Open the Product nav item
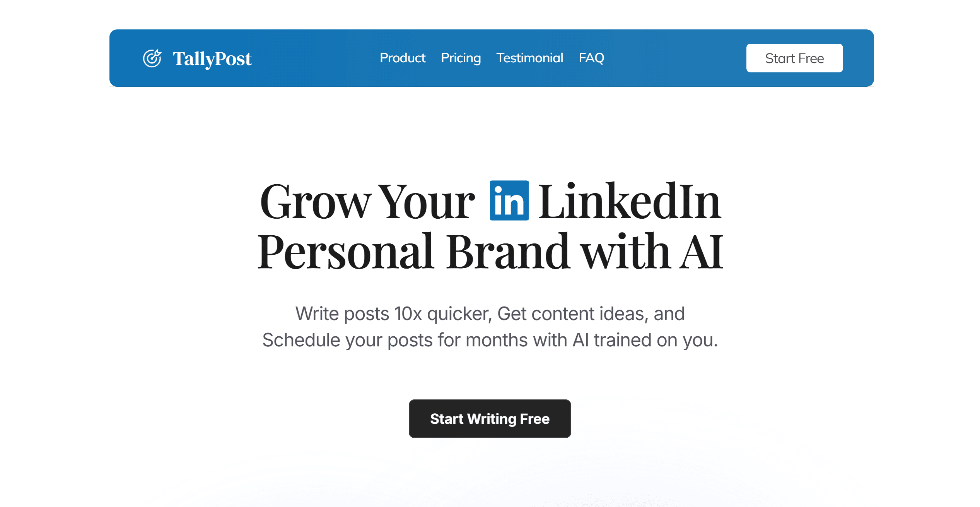980x507 pixels. click(402, 58)
